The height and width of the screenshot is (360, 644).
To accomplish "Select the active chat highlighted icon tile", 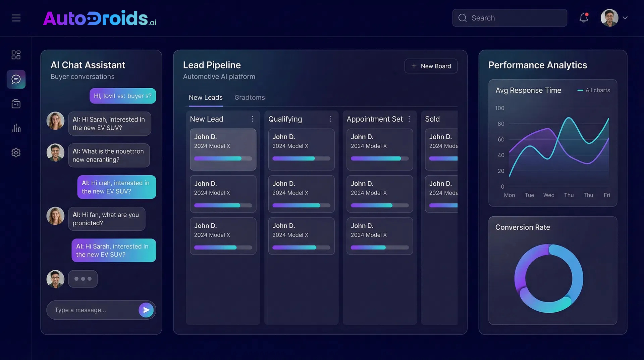I will point(16,79).
